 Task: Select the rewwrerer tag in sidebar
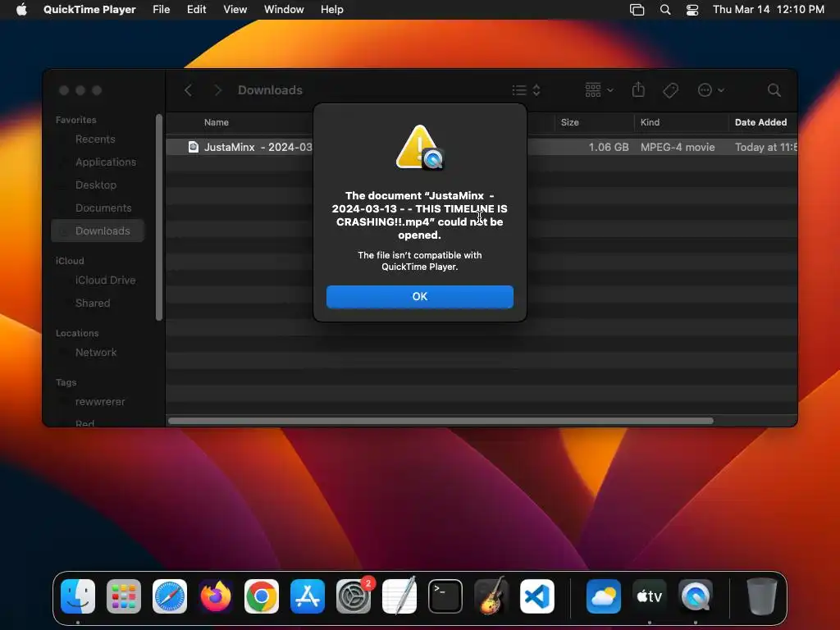coord(99,402)
